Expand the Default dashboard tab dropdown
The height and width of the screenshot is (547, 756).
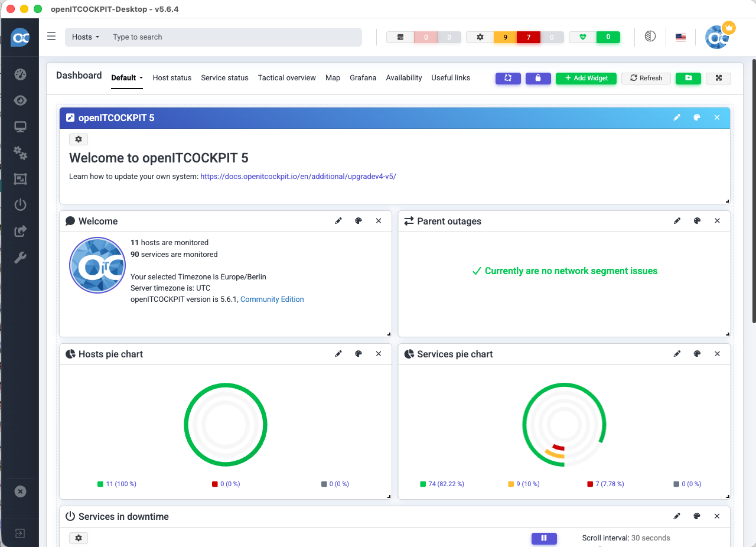coord(127,78)
